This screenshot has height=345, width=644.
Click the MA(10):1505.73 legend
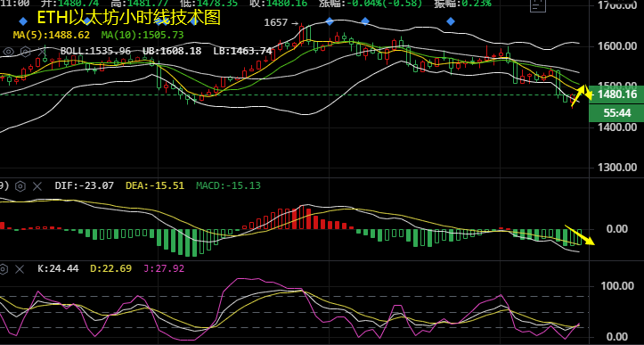coord(143,35)
